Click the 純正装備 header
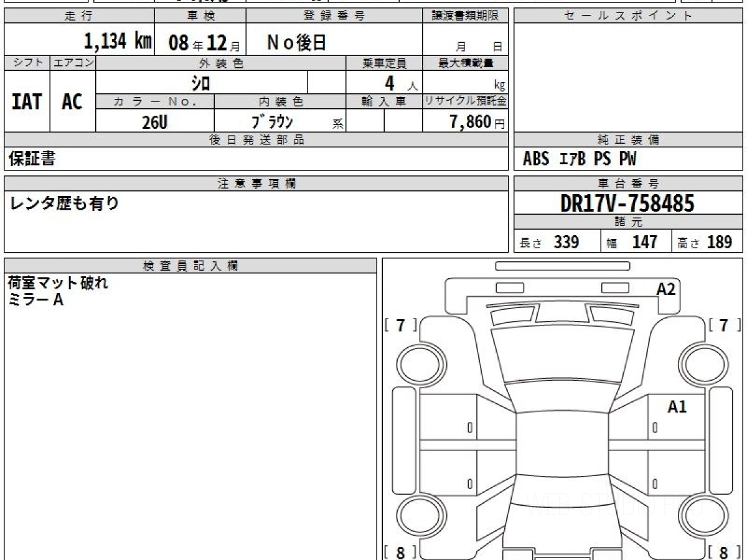747x560 pixels. (x=629, y=140)
